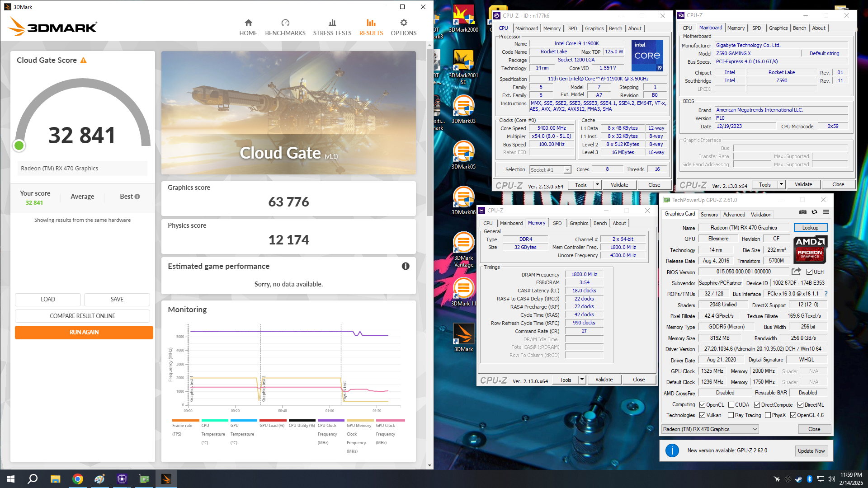
Task: Click the 3DMark taskbar icon
Action: pyautogui.click(x=166, y=479)
